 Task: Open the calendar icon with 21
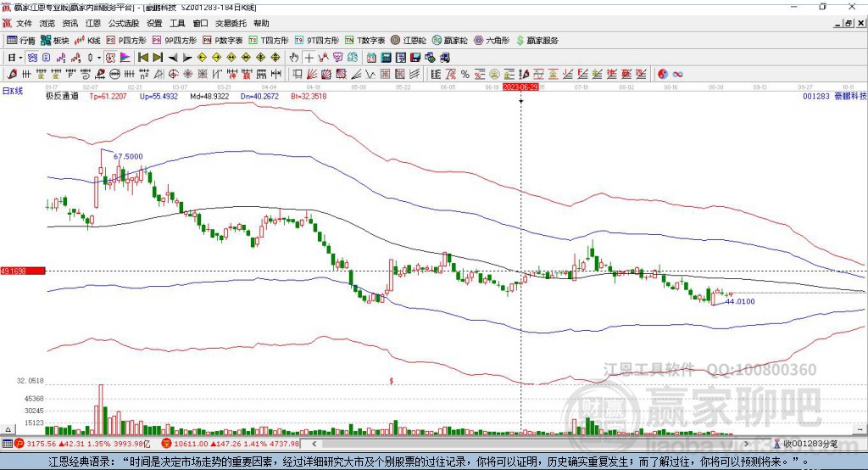point(371,58)
